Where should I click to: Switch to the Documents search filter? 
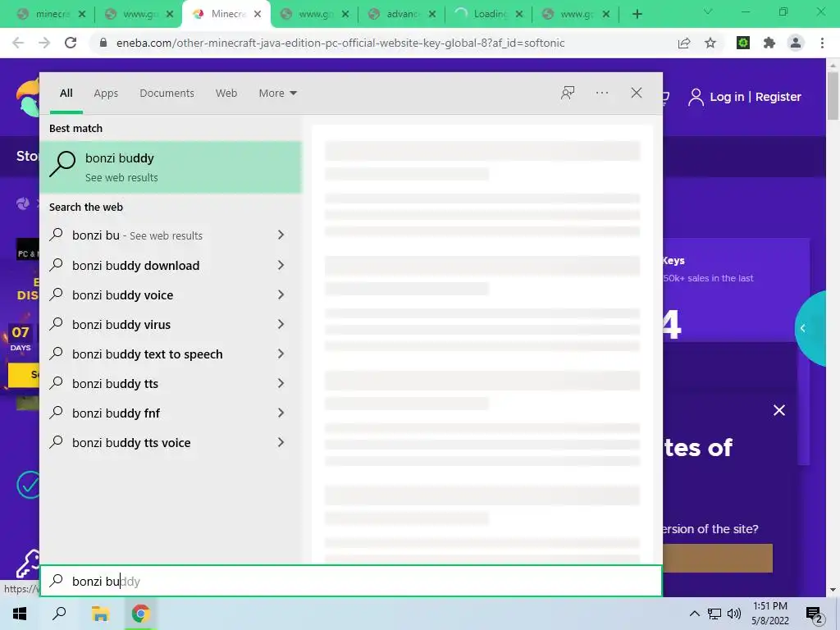[x=167, y=94]
